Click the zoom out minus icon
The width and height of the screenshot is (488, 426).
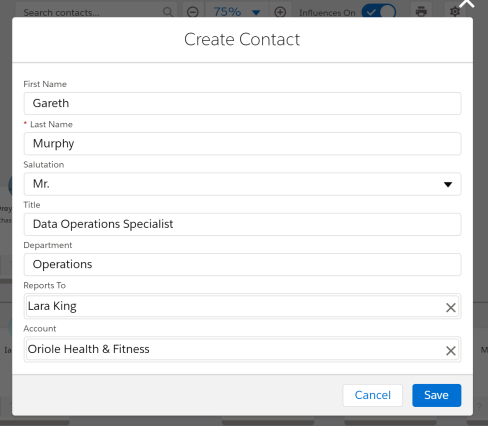193,12
